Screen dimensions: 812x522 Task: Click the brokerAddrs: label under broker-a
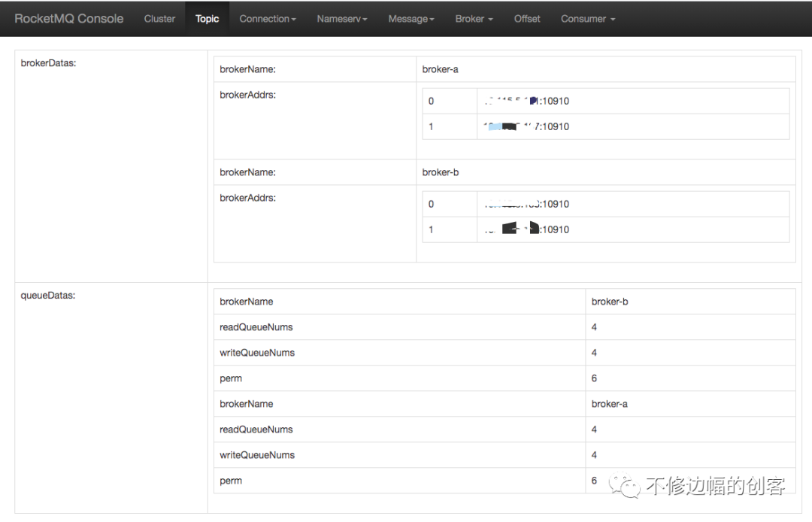click(x=247, y=95)
